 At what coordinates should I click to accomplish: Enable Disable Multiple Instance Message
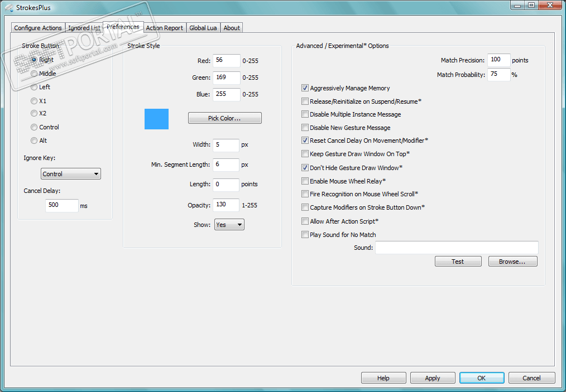pyautogui.click(x=305, y=114)
